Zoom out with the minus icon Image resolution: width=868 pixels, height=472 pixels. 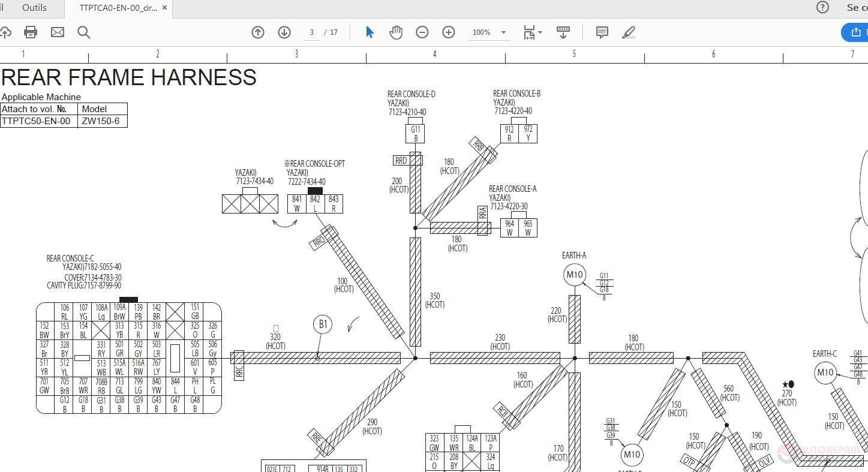pos(422,32)
